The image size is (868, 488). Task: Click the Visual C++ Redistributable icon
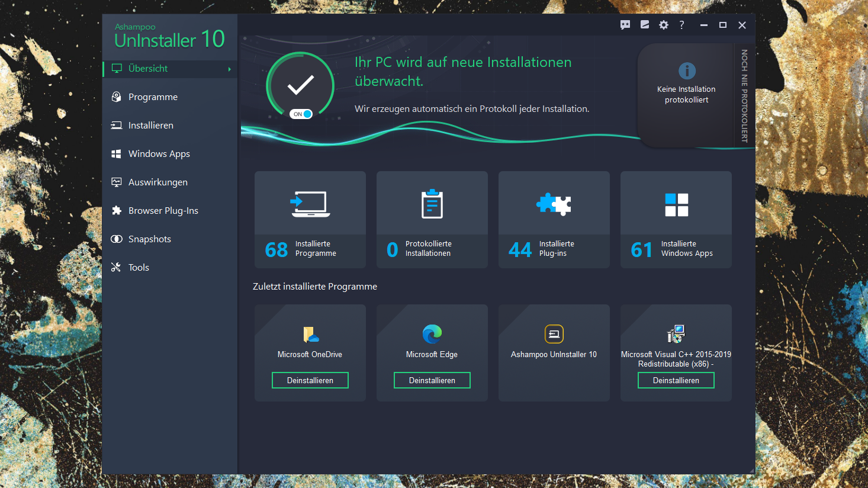pos(676,334)
